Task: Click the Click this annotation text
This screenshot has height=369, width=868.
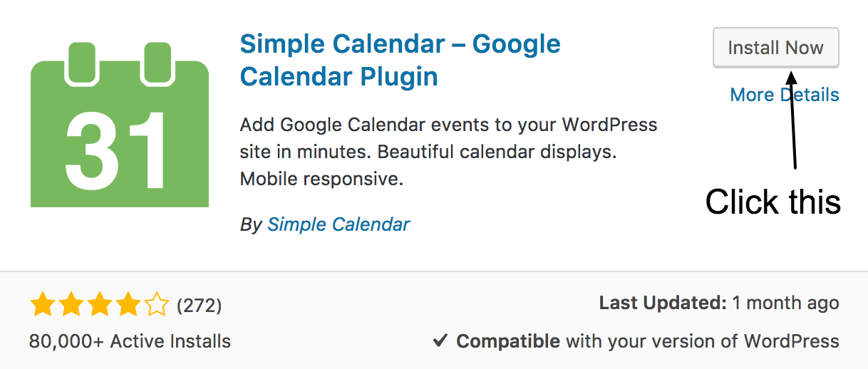Action: [773, 202]
